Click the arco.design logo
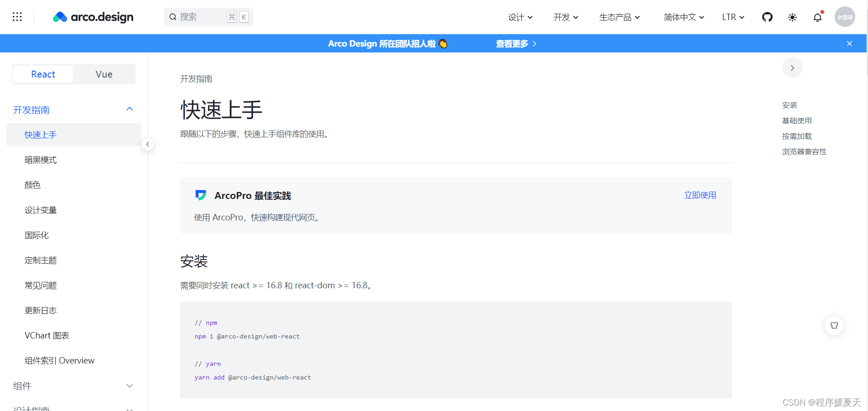Screen dimensions: 868x411 pos(93,17)
